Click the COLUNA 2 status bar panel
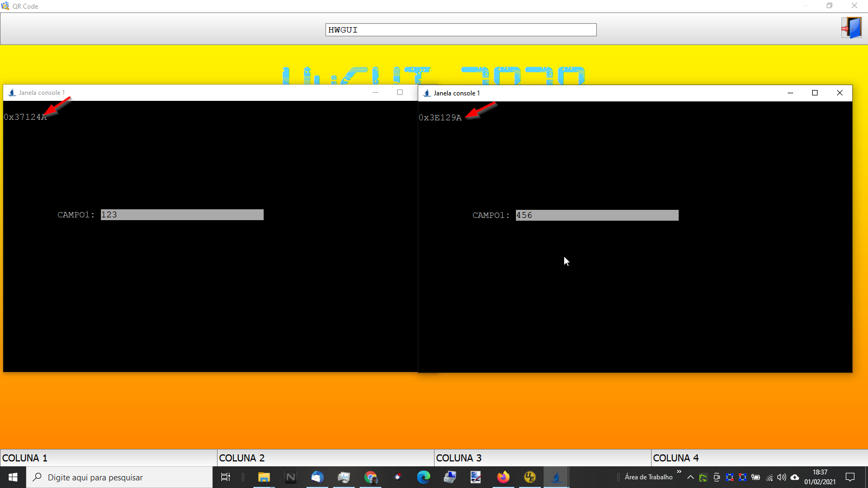 325,458
